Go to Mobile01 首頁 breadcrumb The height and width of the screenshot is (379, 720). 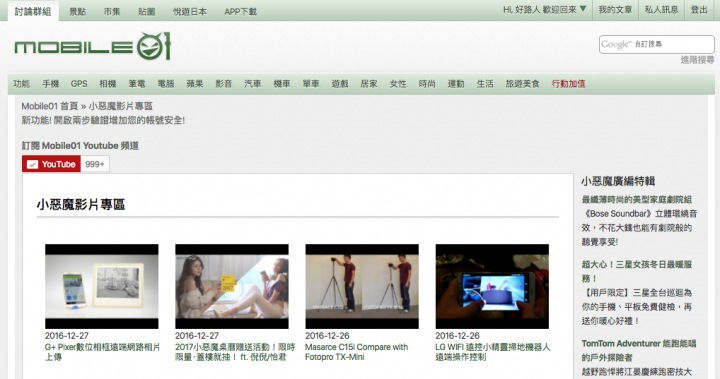50,106
